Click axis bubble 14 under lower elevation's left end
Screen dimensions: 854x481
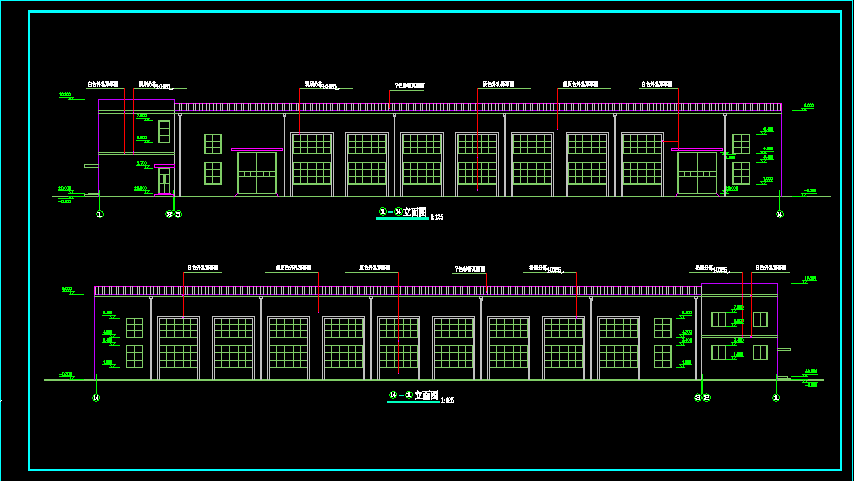click(96, 398)
